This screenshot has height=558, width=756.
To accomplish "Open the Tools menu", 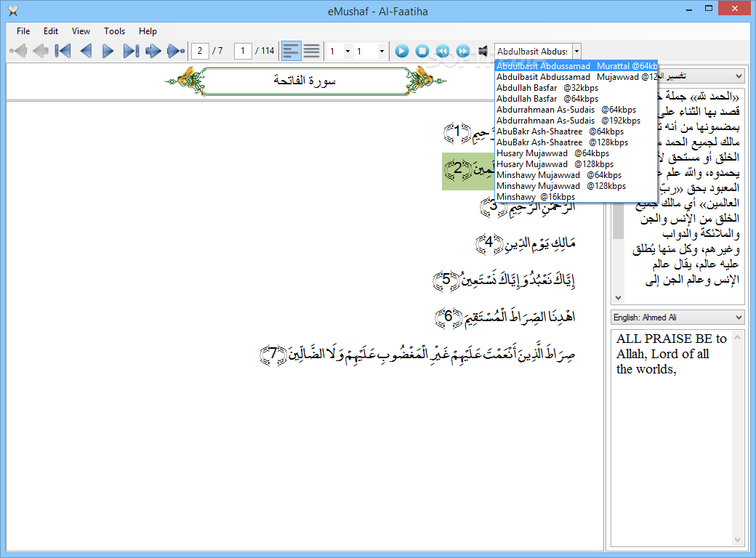I will (114, 31).
